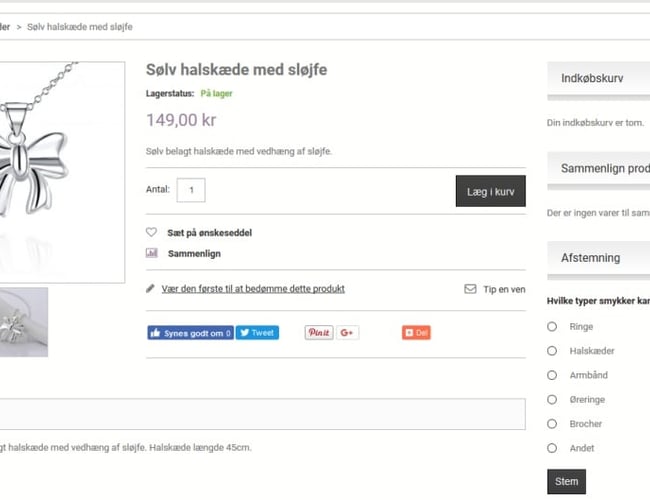Viewport: 650px width, 500px height.
Task: Click the pencil review icon
Action: pos(150,289)
